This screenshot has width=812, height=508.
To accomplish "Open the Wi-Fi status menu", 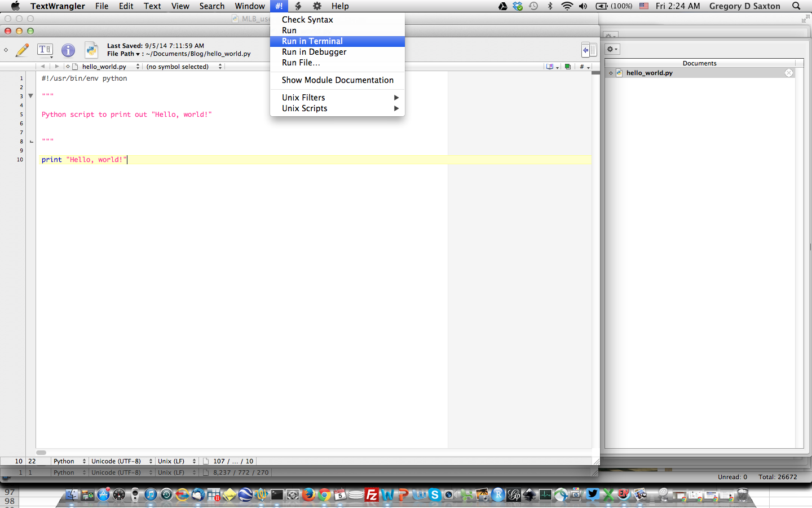I will pyautogui.click(x=567, y=6).
